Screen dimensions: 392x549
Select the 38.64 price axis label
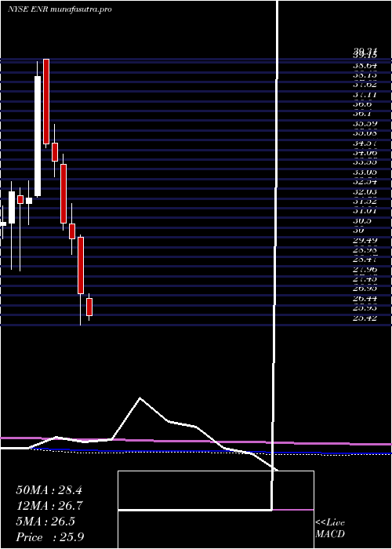tap(365, 65)
